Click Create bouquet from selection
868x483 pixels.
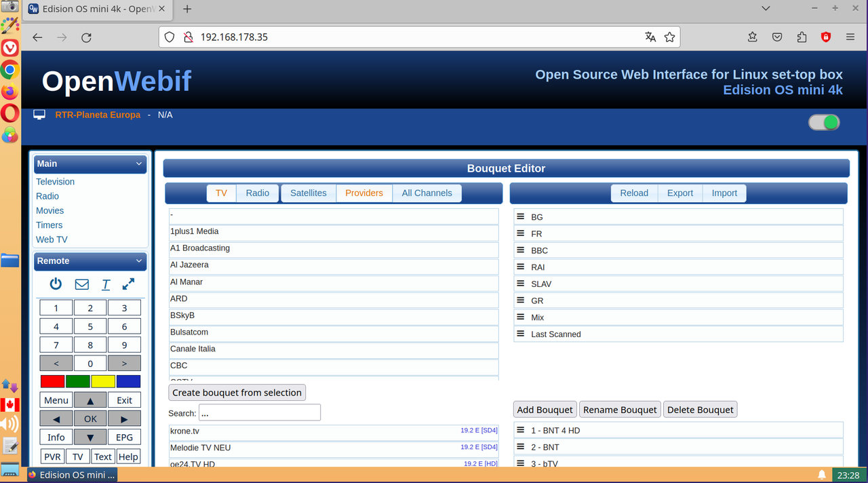click(x=237, y=393)
